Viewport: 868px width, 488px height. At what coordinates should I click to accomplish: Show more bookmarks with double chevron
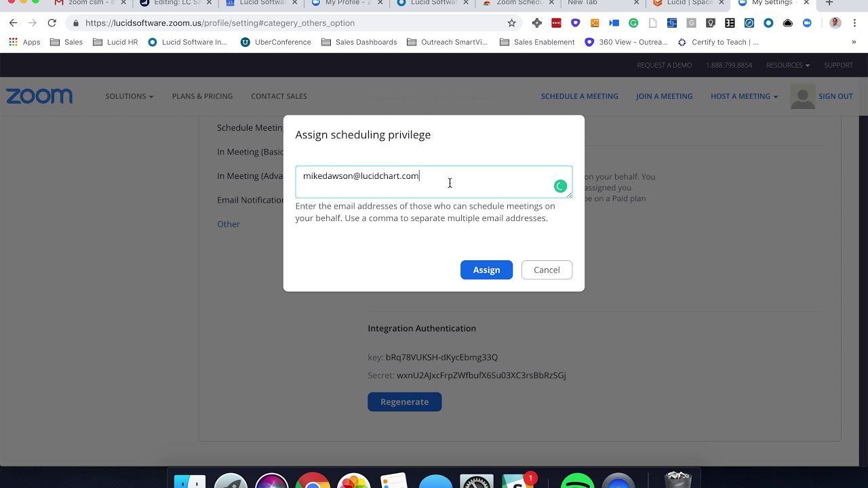click(x=854, y=42)
